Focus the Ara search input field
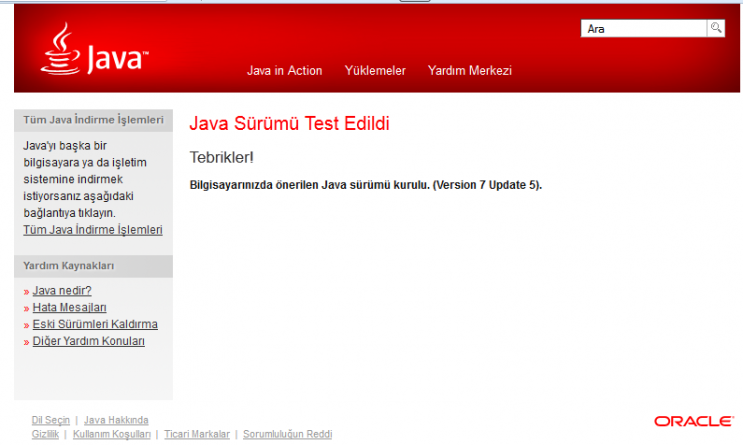This screenshot has width=743, height=445. coord(643,28)
